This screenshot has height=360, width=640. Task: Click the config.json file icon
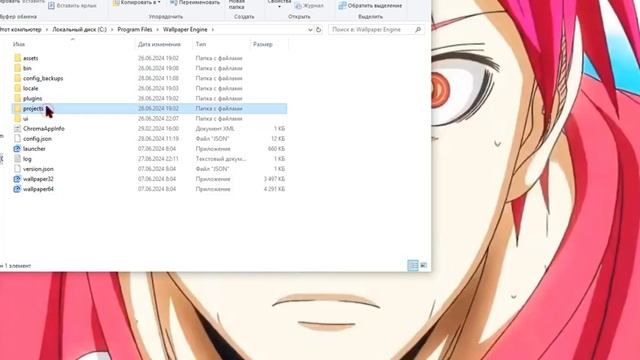[x=17, y=139]
